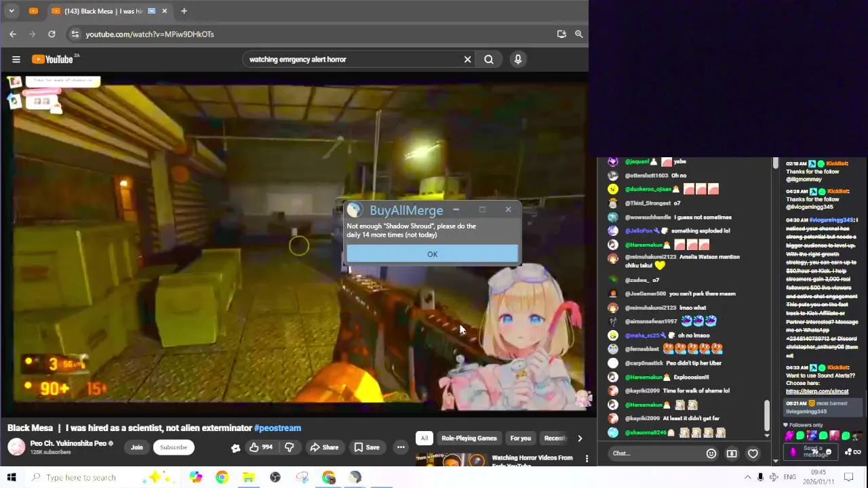
Task: Open File Explorer from taskbar
Action: 248,477
